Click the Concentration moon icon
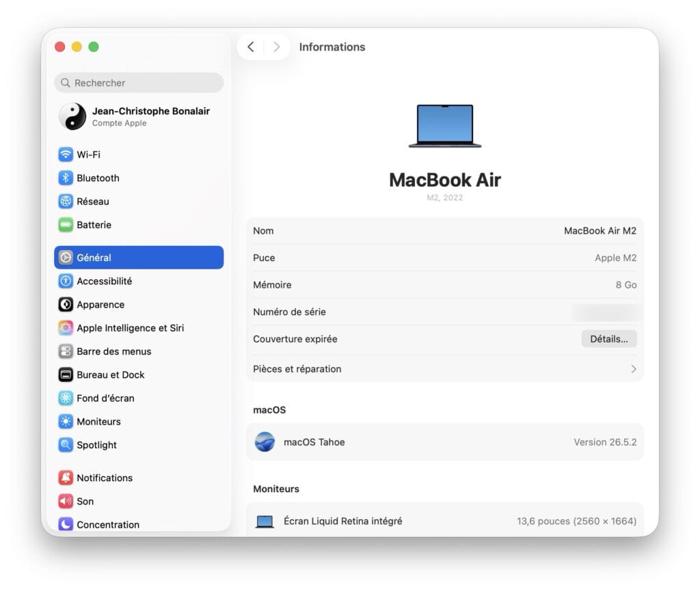 [x=66, y=524]
